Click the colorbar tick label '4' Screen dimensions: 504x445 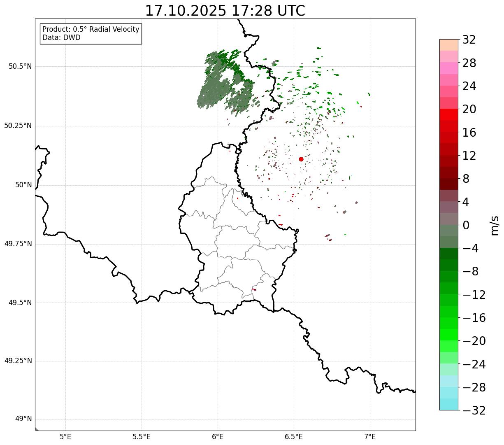click(x=466, y=202)
